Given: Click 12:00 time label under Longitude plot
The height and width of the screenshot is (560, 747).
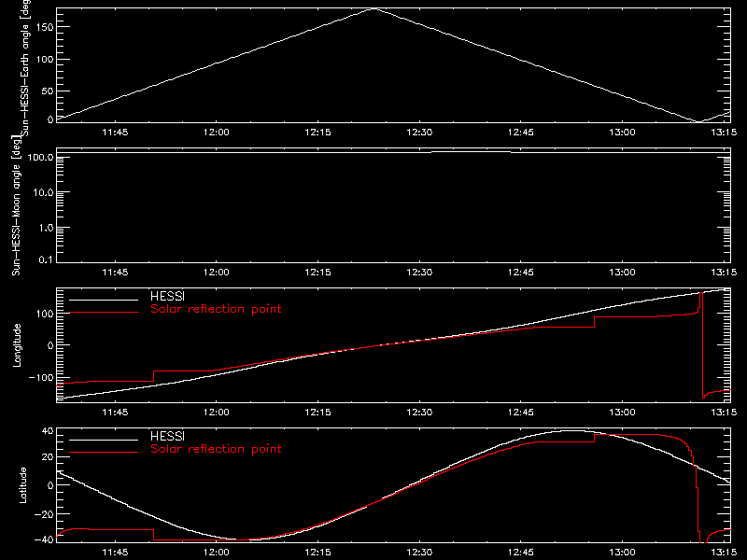Looking at the screenshot, I should 217,412.
